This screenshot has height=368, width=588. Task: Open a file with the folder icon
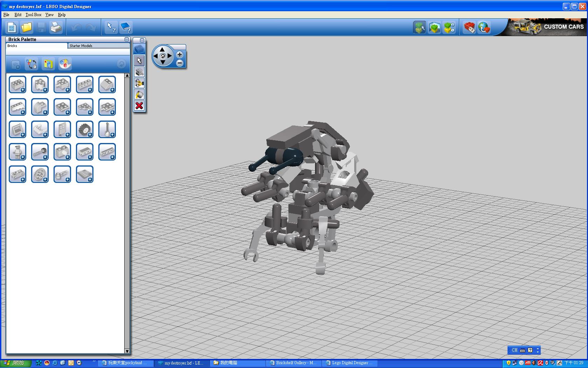point(26,27)
